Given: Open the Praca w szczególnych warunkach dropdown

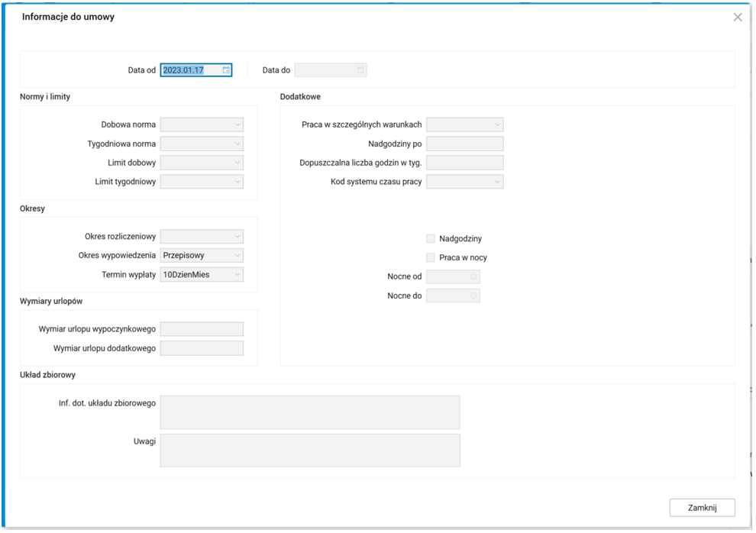Looking at the screenshot, I should coord(497,124).
